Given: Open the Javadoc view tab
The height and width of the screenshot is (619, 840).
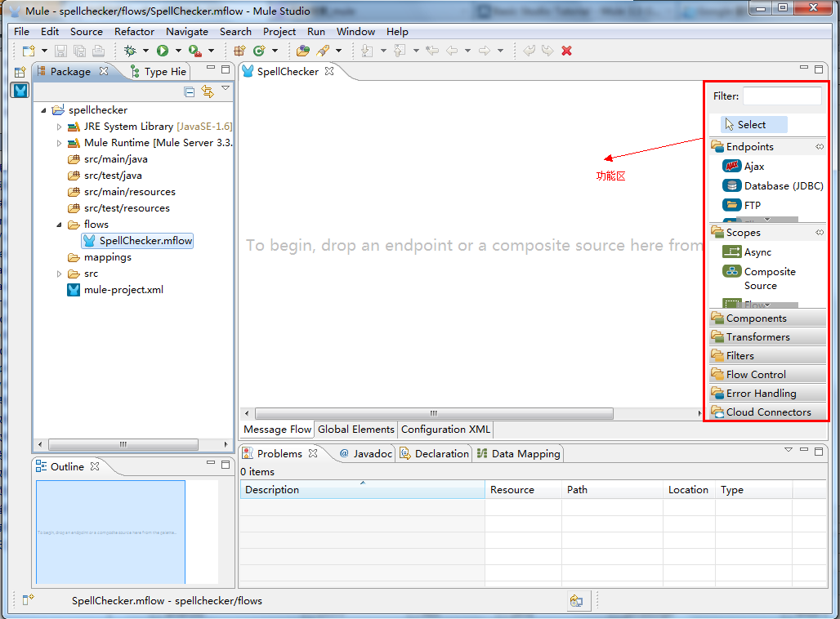Looking at the screenshot, I should pos(366,453).
